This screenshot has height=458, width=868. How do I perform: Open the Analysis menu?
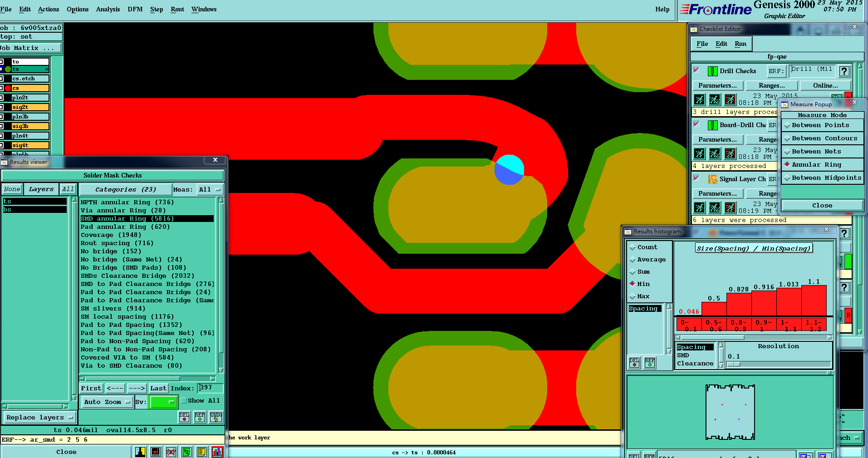(108, 9)
